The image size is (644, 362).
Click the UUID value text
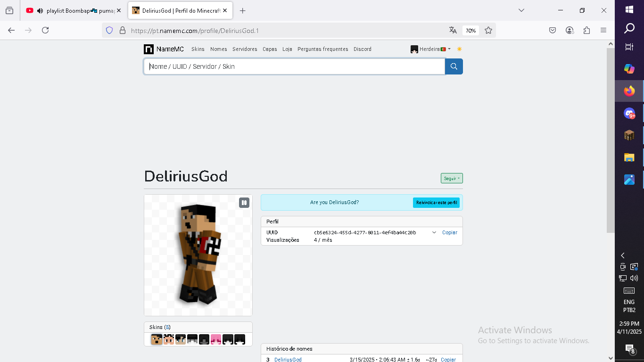365,232
